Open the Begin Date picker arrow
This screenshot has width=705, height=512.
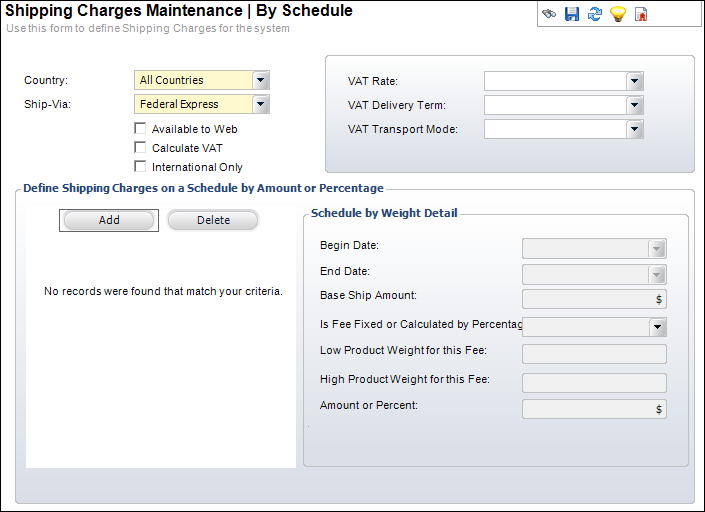point(657,249)
